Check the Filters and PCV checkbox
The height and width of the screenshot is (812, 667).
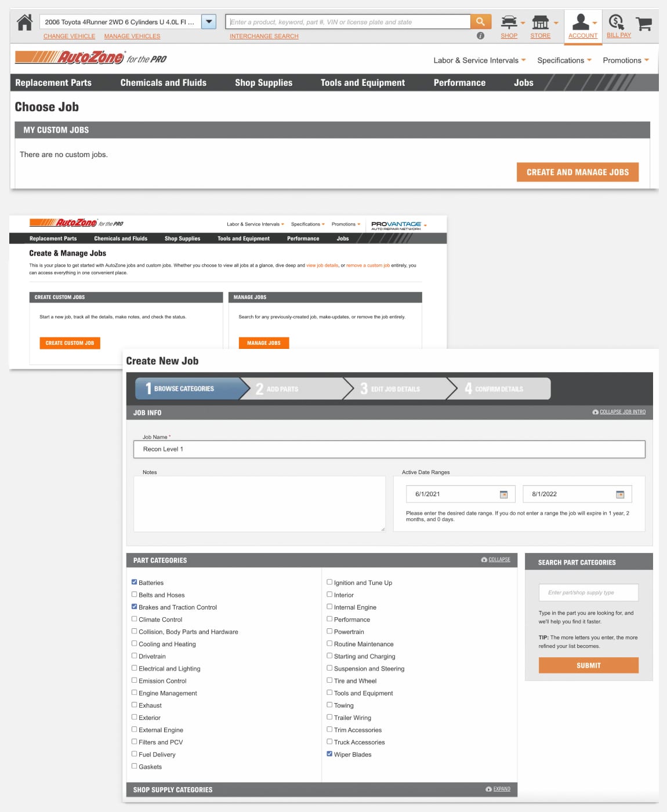135,741
